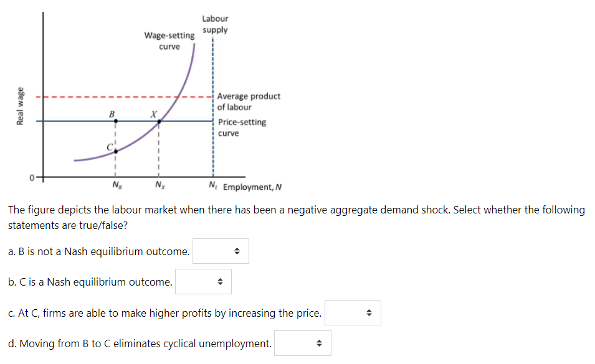Screen dimensions: 595x364
Task: Open the true/false dropdown for statement c
Action: tap(352, 312)
